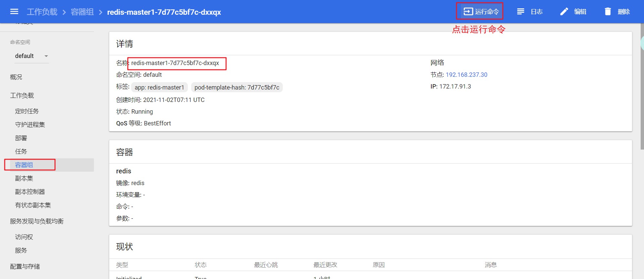Click the pencil edit icon
This screenshot has width=644, height=279.
[x=564, y=11]
